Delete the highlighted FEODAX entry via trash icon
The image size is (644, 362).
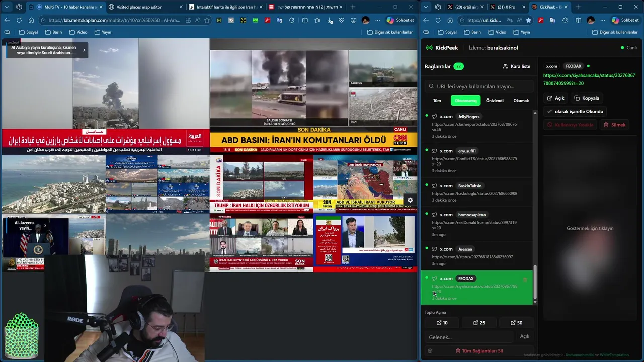[x=525, y=279]
